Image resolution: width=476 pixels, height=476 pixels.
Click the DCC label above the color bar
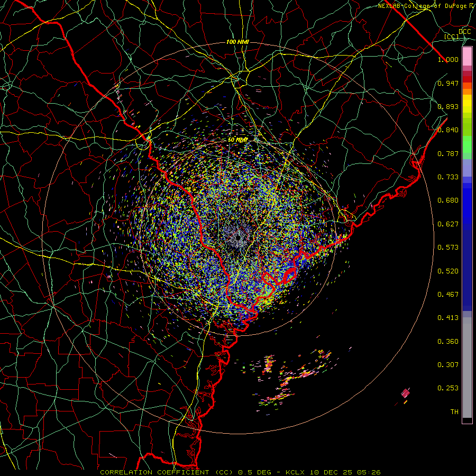point(464,32)
